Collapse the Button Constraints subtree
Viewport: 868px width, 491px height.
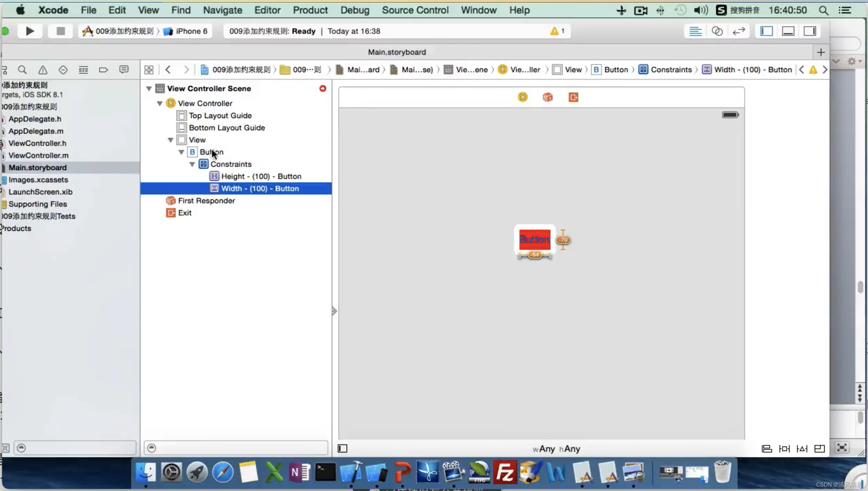pyautogui.click(x=193, y=164)
